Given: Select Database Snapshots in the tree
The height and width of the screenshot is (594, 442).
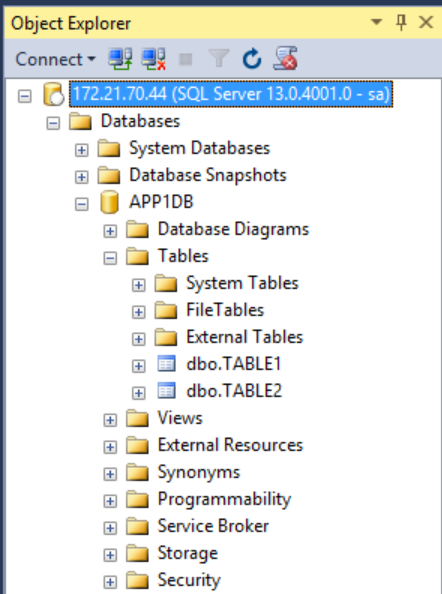Looking at the screenshot, I should coord(208,175).
